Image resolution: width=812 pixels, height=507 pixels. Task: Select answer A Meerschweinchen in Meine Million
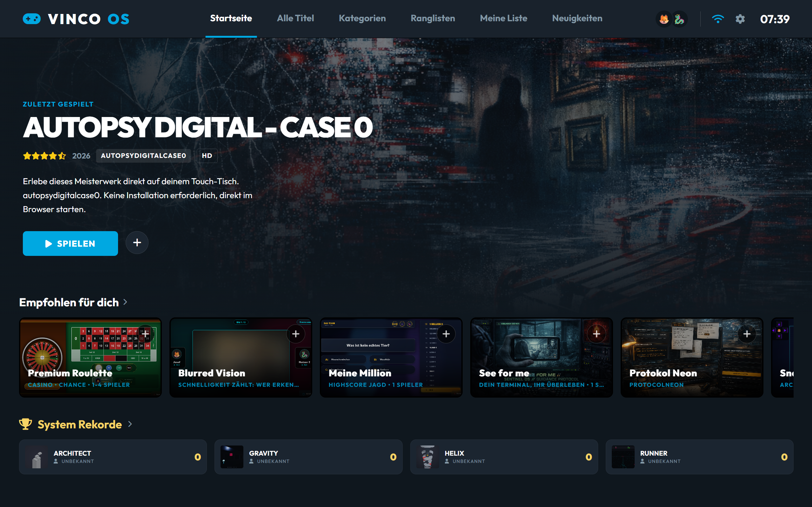pyautogui.click(x=344, y=359)
